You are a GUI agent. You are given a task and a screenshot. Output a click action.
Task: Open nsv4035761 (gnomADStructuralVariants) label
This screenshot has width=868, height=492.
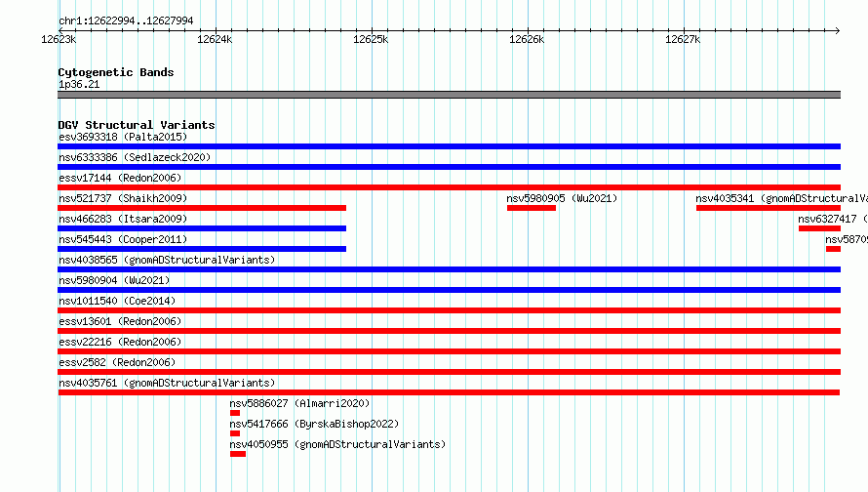coord(167,383)
